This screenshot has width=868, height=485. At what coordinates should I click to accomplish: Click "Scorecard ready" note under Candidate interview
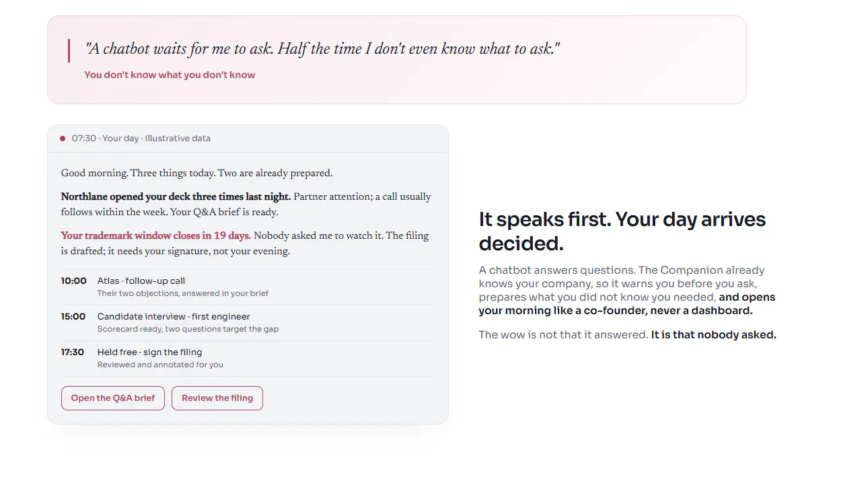(x=188, y=330)
